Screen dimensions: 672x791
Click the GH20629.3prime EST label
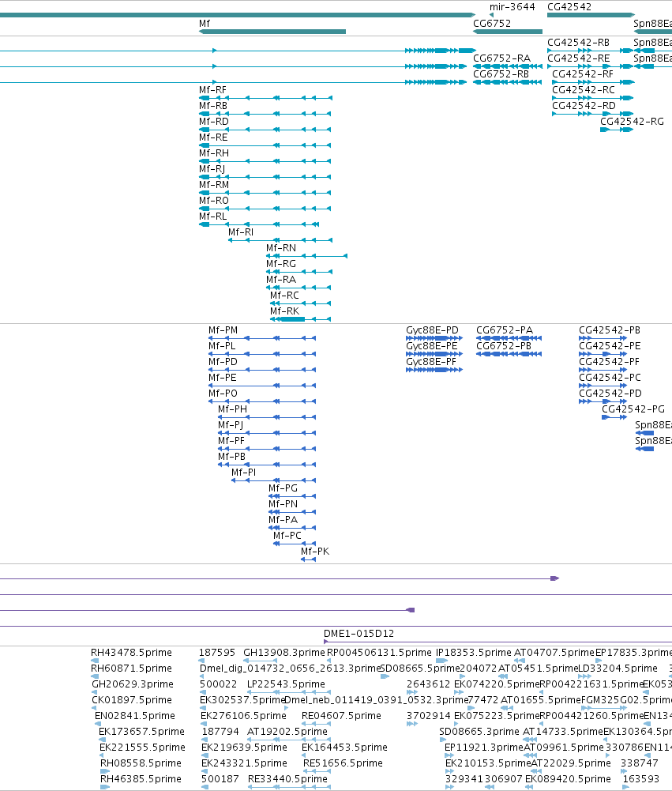point(133,684)
